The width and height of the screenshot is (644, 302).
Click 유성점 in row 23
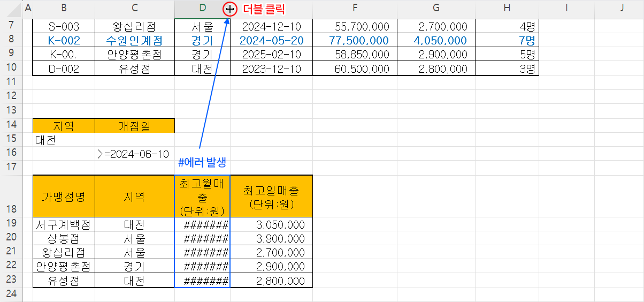[64, 280]
